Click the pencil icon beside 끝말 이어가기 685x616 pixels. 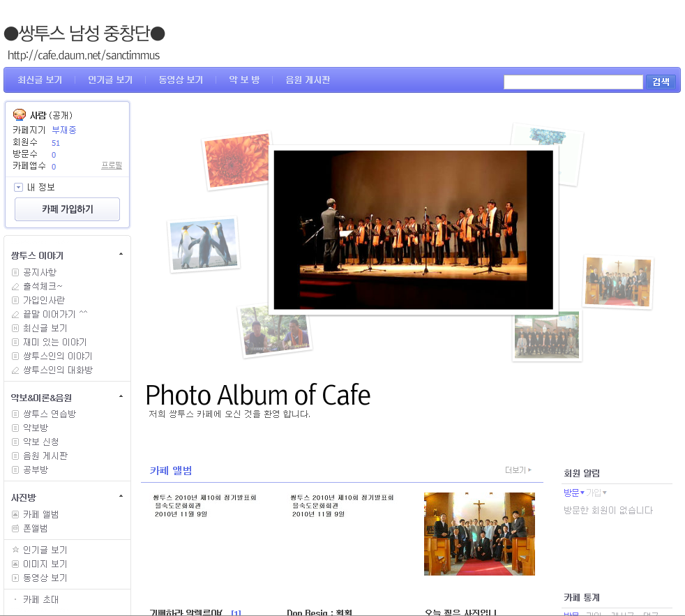15,315
